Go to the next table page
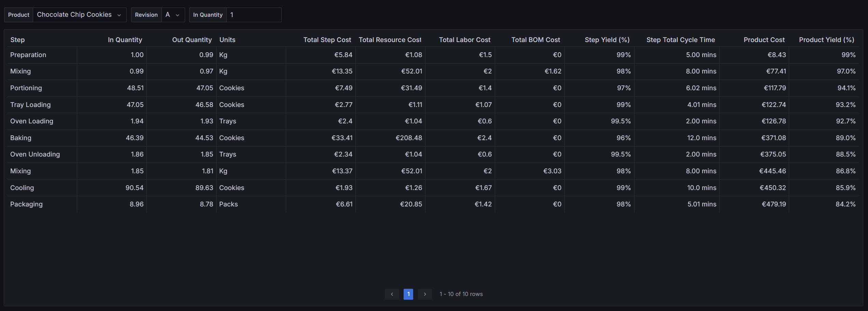The image size is (868, 311). pos(425,294)
